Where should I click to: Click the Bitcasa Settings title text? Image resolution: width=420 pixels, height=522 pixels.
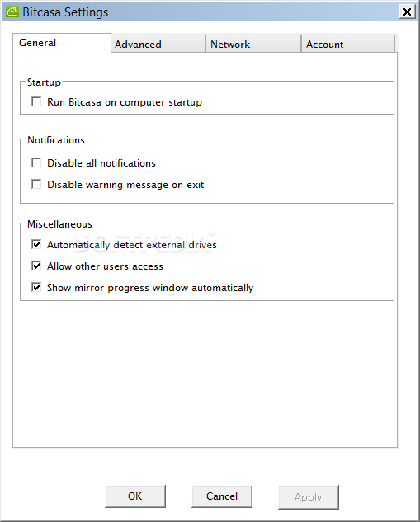65,12
